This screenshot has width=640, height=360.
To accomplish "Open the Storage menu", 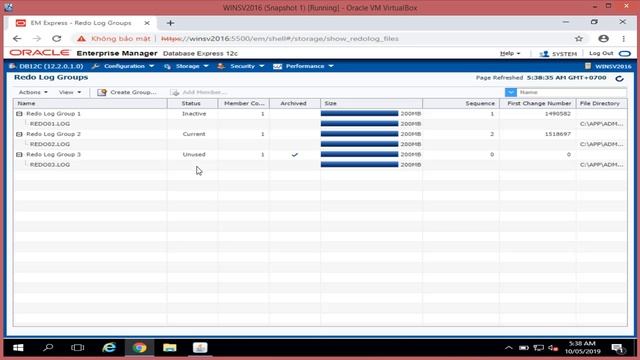I will pos(187,66).
